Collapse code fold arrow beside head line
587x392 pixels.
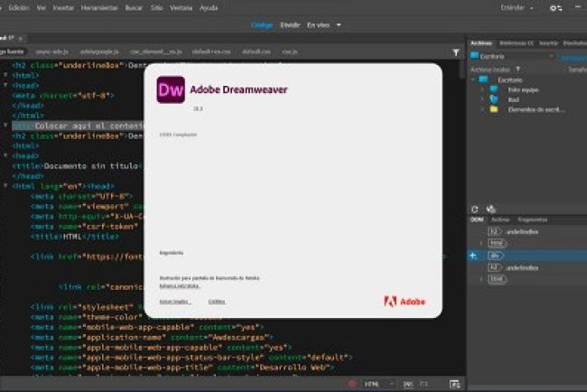[5, 85]
